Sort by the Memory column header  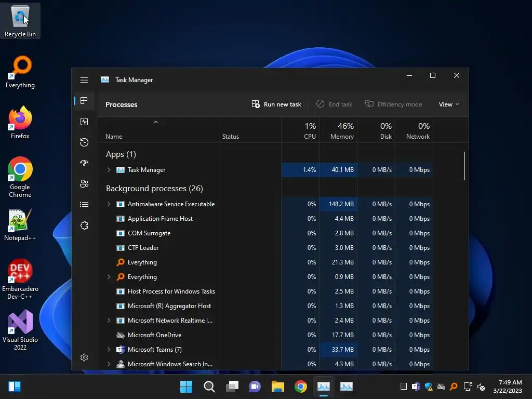click(338, 130)
